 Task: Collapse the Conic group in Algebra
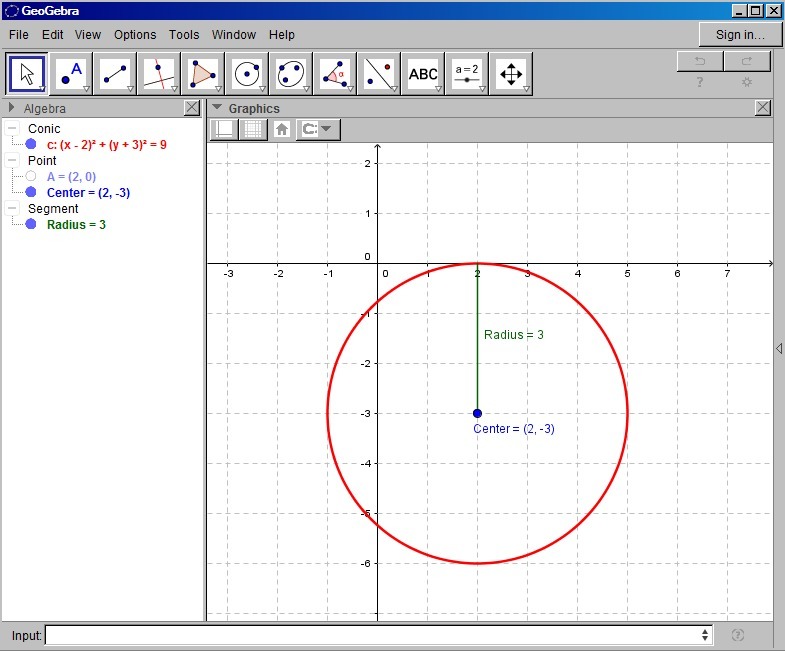(x=12, y=129)
